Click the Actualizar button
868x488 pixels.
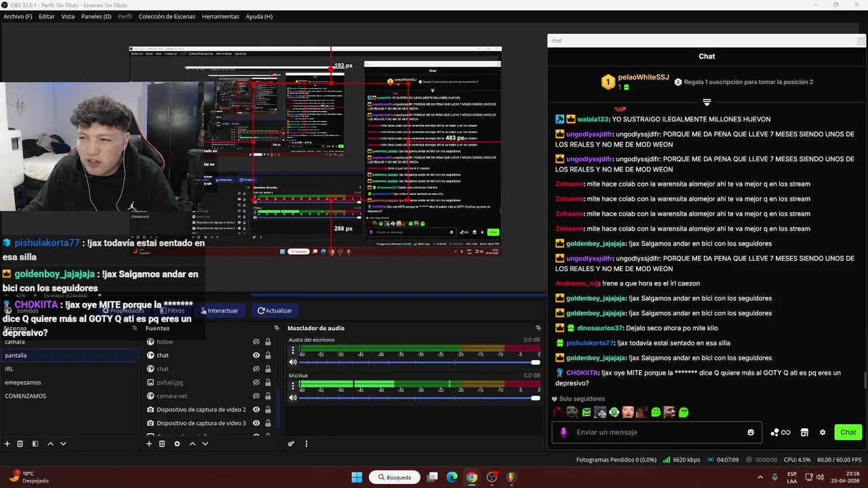[275, 310]
